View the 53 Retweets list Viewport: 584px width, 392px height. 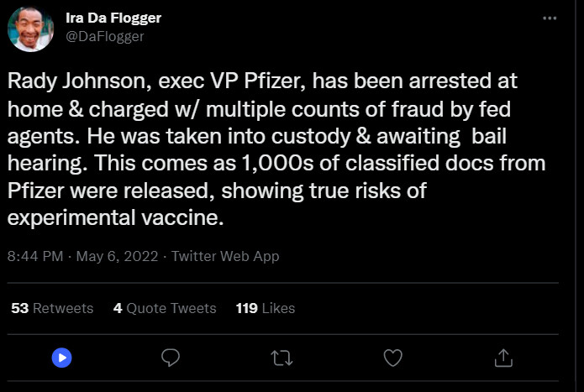tap(52, 308)
